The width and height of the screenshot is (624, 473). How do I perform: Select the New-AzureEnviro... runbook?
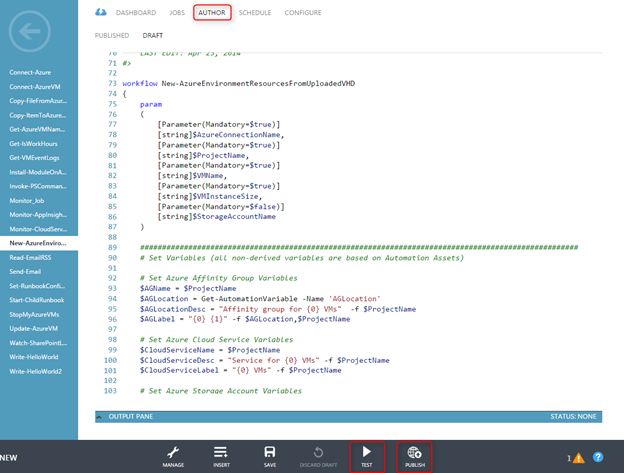click(x=38, y=243)
